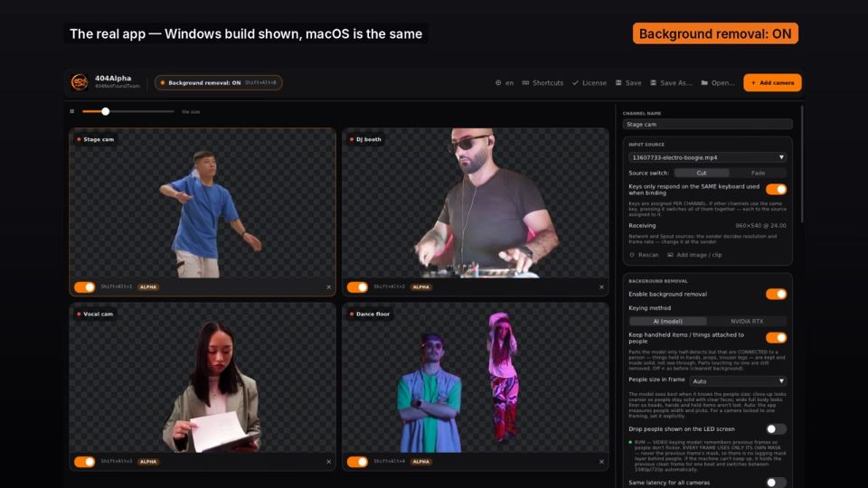This screenshot has height=488, width=868.
Task: Click the ALPHA badge on DJ booth
Action: click(x=421, y=287)
